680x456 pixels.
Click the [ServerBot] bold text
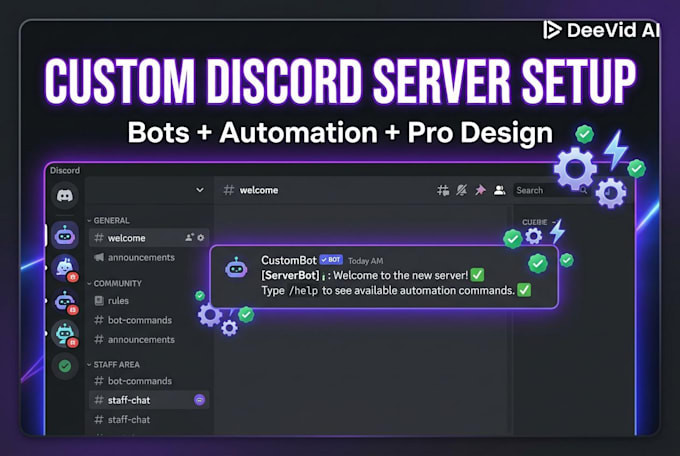click(x=290, y=275)
